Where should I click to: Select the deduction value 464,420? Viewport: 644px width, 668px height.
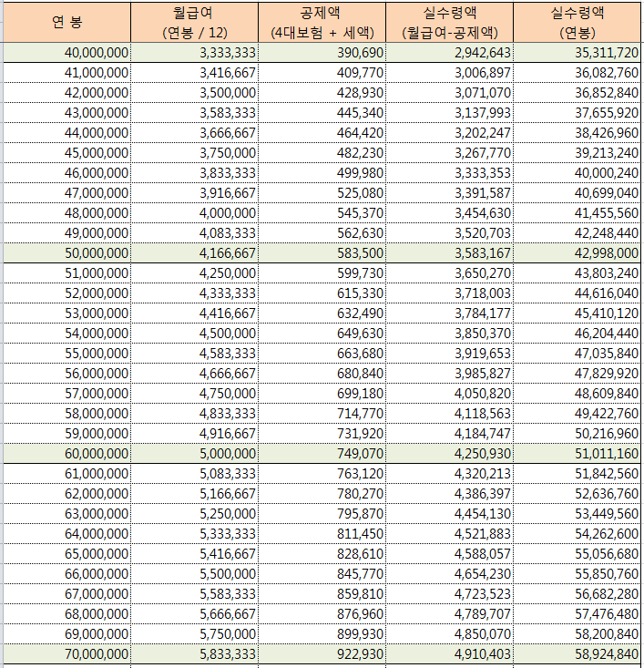tap(322, 133)
